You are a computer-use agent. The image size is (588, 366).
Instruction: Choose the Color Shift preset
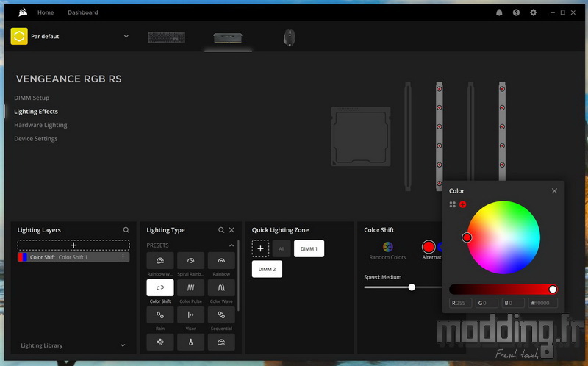160,287
